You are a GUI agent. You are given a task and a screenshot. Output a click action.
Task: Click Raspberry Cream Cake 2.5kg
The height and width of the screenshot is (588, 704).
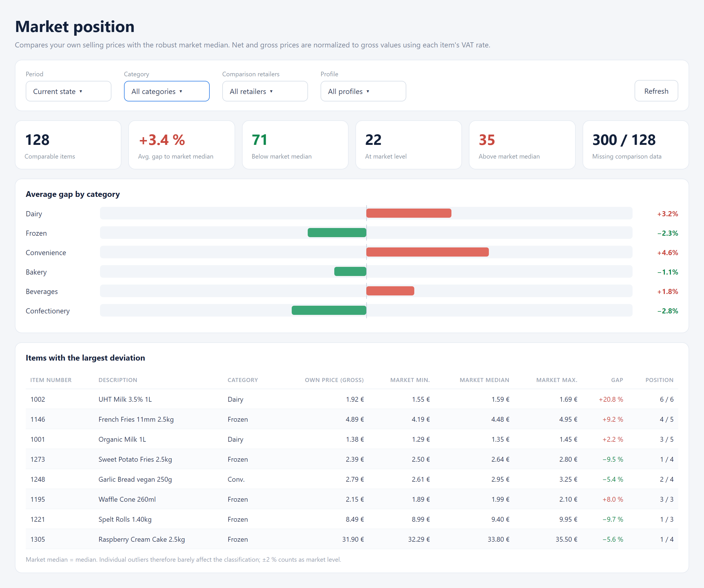click(x=141, y=539)
